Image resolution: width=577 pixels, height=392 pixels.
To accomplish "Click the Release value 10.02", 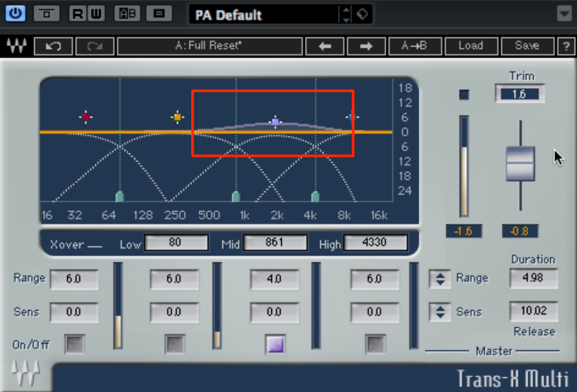I will coord(534,311).
